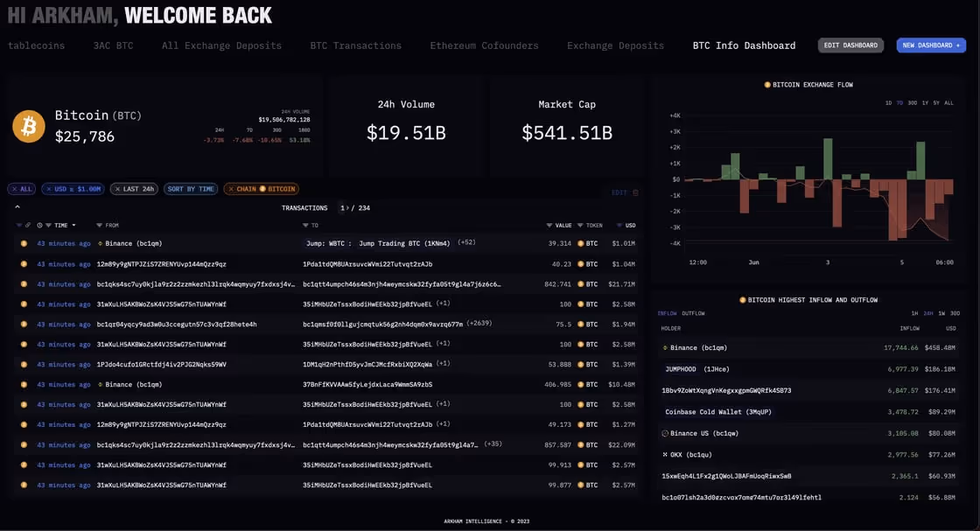Viewport: 980px width, 531px height.
Task: Click the Bitcoin logo icon next to $25,786
Action: (x=27, y=127)
